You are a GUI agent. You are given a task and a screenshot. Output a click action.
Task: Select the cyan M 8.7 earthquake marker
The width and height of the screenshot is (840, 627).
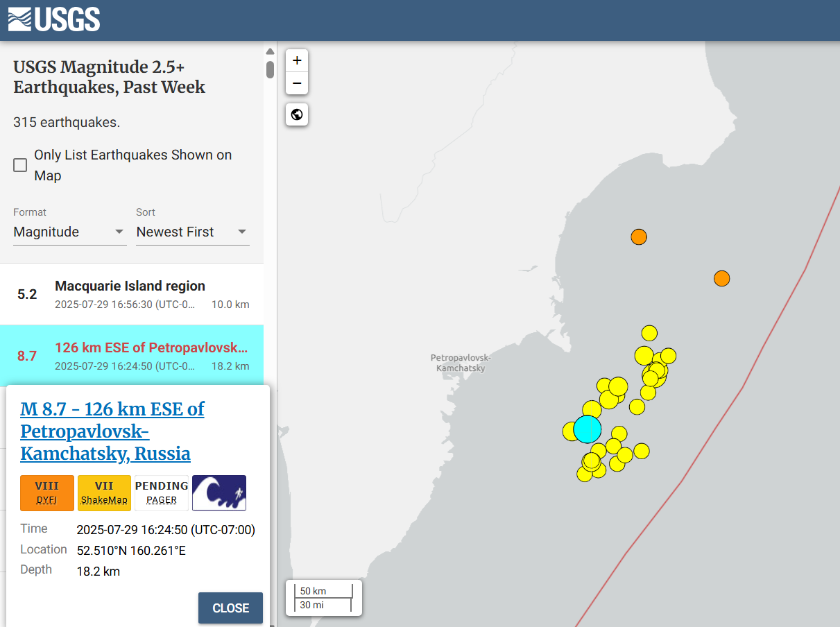(588, 429)
